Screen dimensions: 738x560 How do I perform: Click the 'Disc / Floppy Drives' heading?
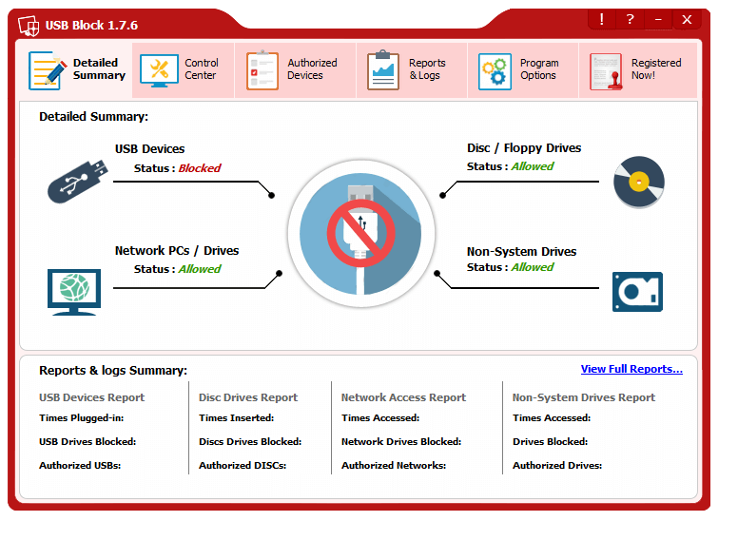524,148
